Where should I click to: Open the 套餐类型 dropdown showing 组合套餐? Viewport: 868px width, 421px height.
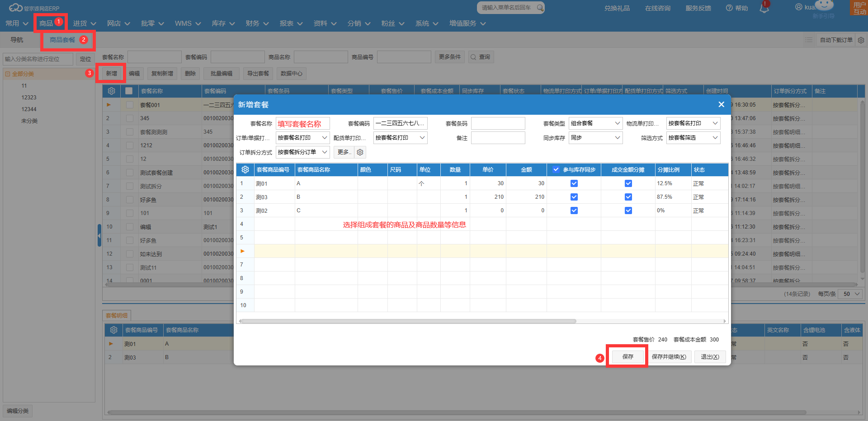click(595, 123)
